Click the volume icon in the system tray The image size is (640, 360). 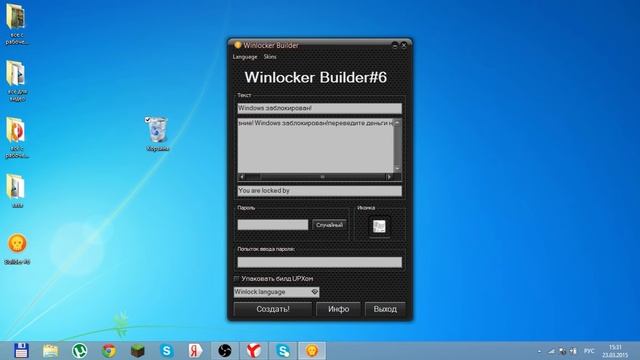(x=573, y=351)
